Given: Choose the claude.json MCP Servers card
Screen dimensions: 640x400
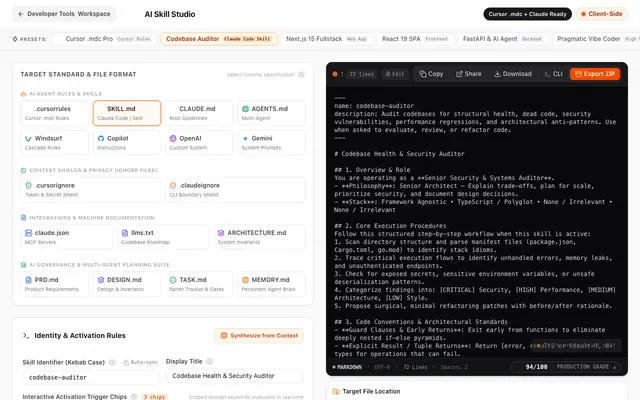Looking at the screenshot, I should [67, 237].
